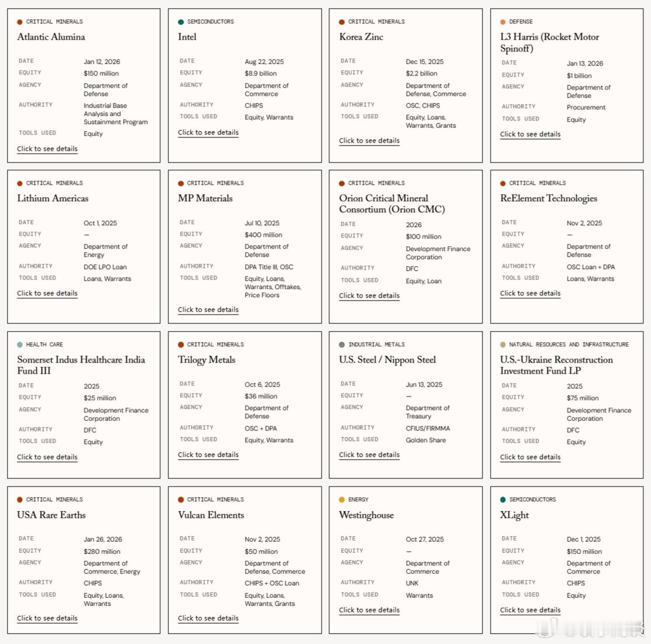651x644 pixels.
Task: Click the tan dot beside Natural Resources and Infrastructure
Action: coord(503,345)
